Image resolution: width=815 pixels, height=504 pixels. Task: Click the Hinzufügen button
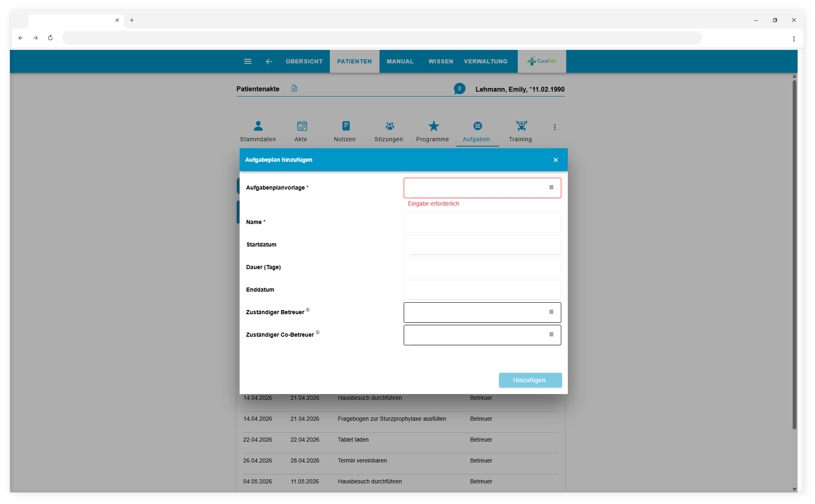(530, 380)
